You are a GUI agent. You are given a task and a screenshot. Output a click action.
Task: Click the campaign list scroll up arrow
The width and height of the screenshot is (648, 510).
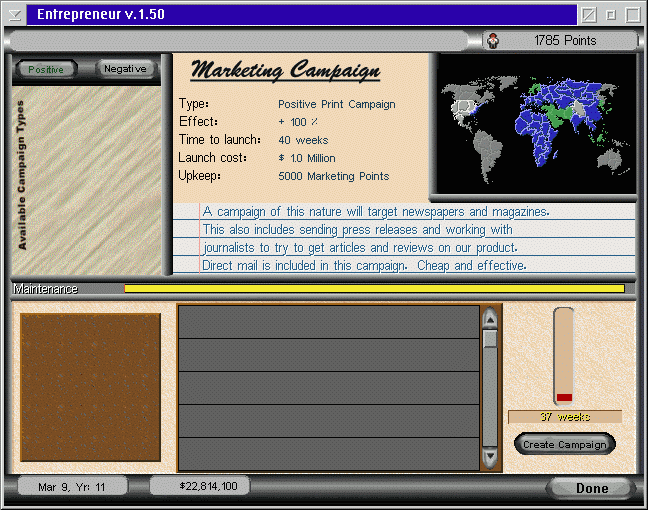tap(490, 319)
